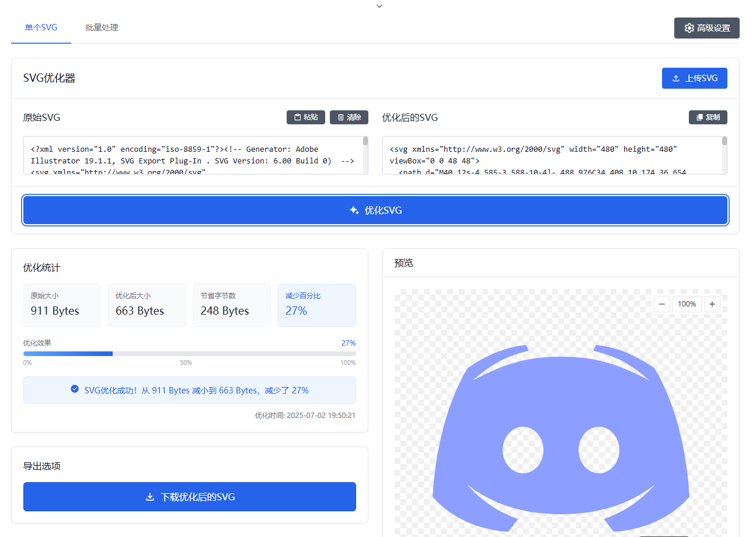Collapse the page using the top chevron arrow
This screenshot has height=537, width=756.
click(x=378, y=6)
